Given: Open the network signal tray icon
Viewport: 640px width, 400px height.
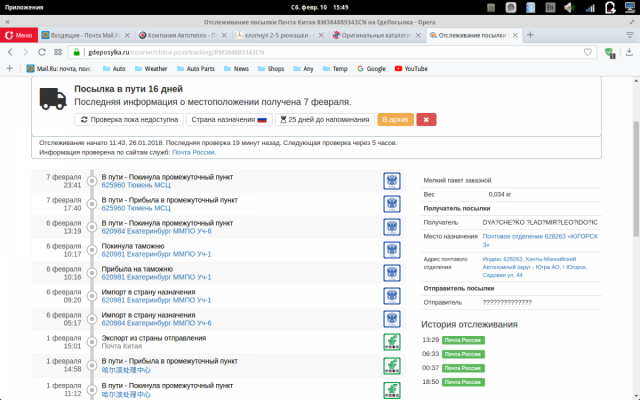Looking at the screenshot, I should [590, 7].
